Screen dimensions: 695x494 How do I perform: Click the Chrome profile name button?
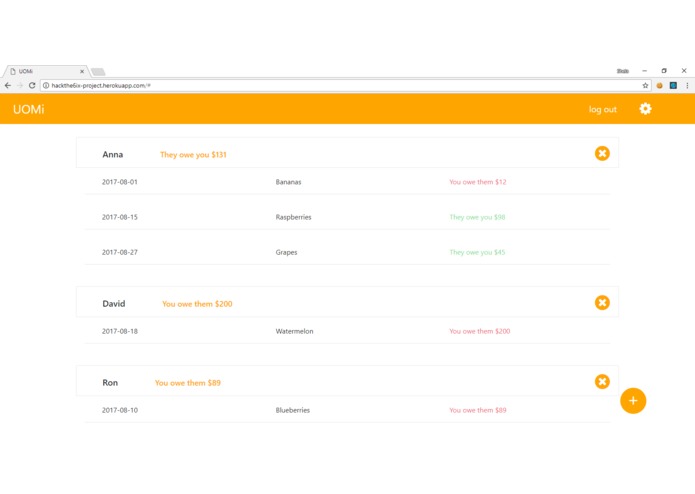click(x=623, y=71)
